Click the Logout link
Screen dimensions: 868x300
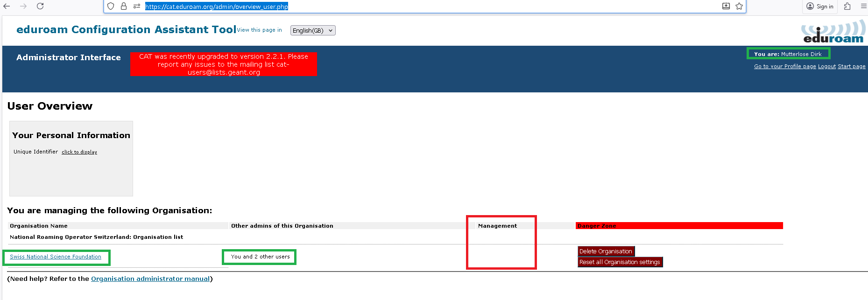point(826,66)
